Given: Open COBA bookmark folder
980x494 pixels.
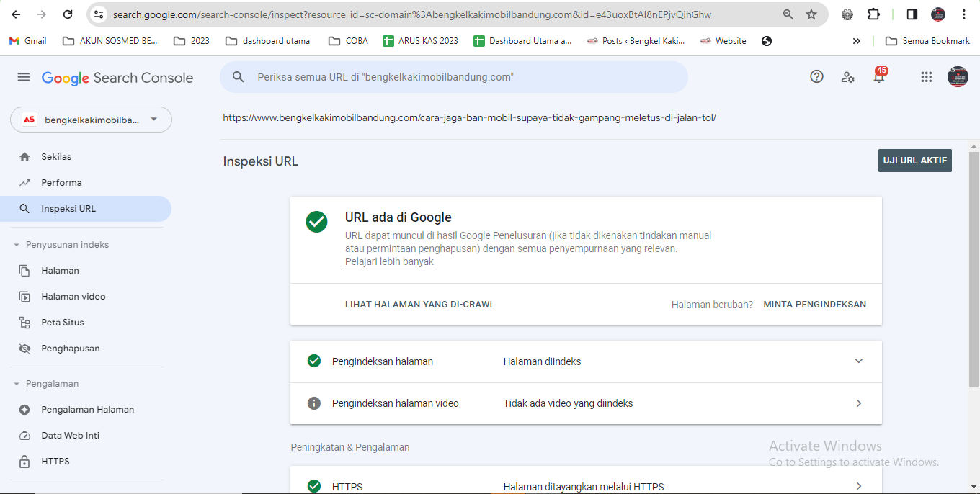Looking at the screenshot, I should coord(348,41).
